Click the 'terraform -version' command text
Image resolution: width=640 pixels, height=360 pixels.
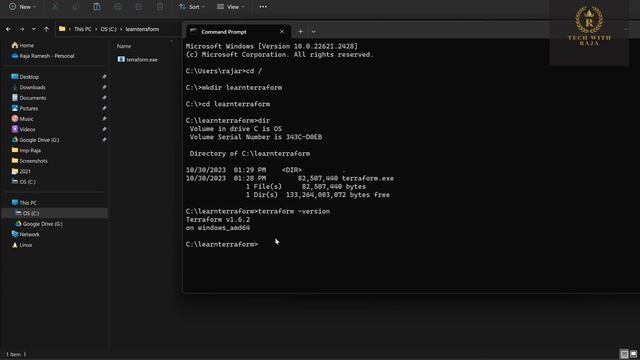pyautogui.click(x=294, y=211)
